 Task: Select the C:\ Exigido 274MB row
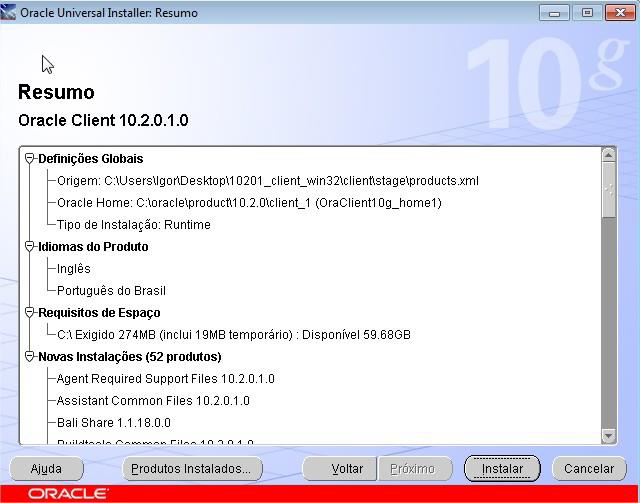[x=233, y=335]
